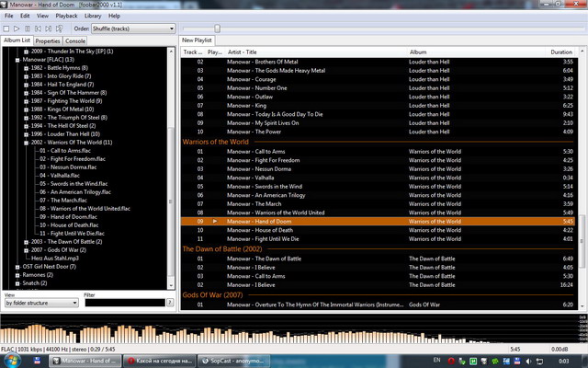Switch to the Console tab
The width and height of the screenshot is (588, 368).
75,40
